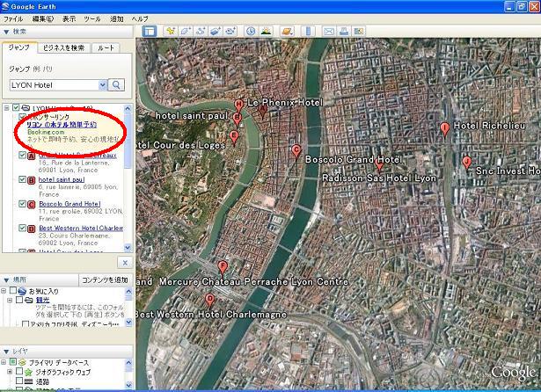The width and height of the screenshot is (541, 392).
Task: Open the 表示 menu
Action: pyautogui.click(x=69, y=19)
